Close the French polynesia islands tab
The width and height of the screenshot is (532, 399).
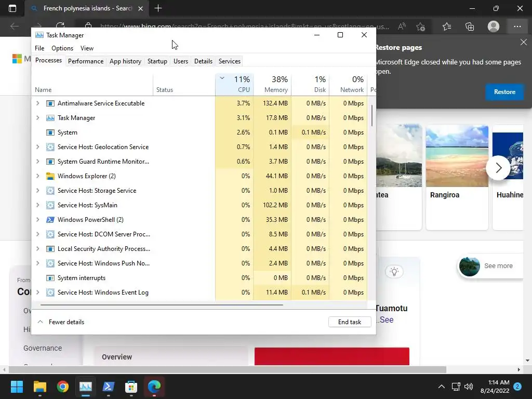click(140, 8)
